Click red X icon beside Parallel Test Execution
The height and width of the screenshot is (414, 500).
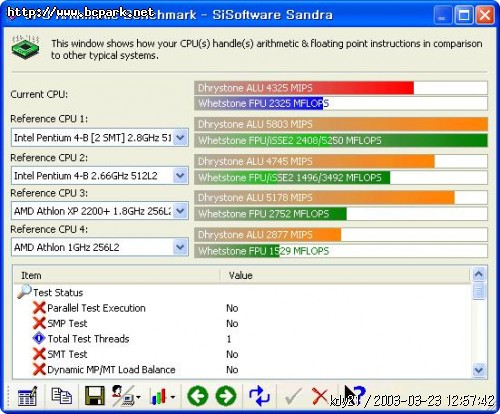click(39, 308)
